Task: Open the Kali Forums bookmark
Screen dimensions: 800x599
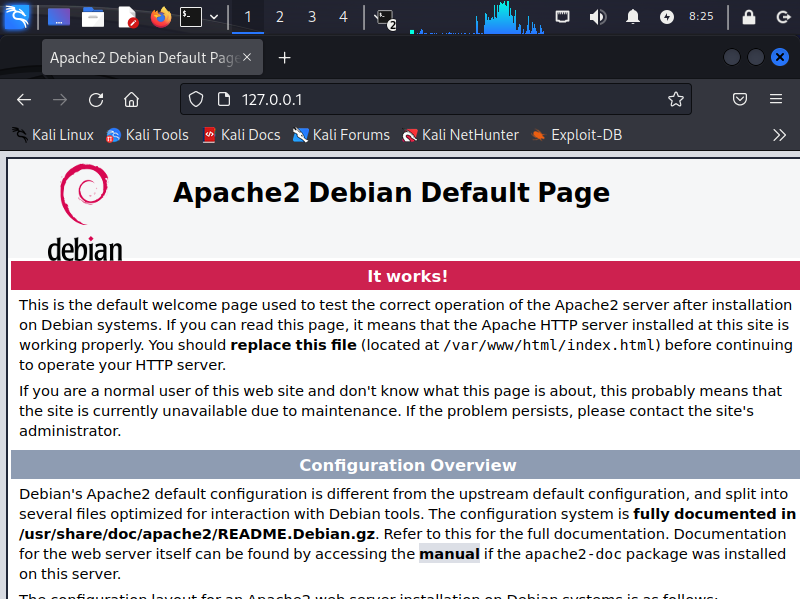Action: pyautogui.click(x=341, y=135)
